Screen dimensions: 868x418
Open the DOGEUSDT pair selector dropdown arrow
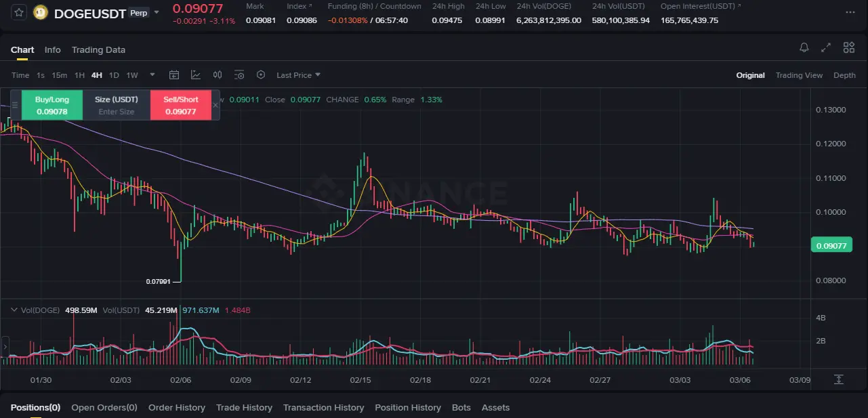pos(157,12)
